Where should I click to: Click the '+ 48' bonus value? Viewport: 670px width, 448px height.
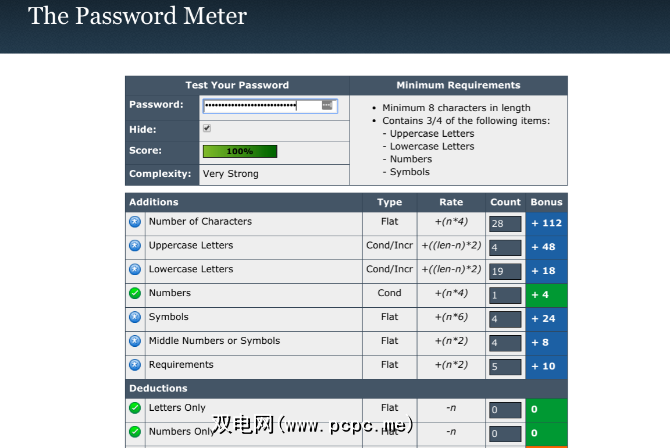pos(543,247)
